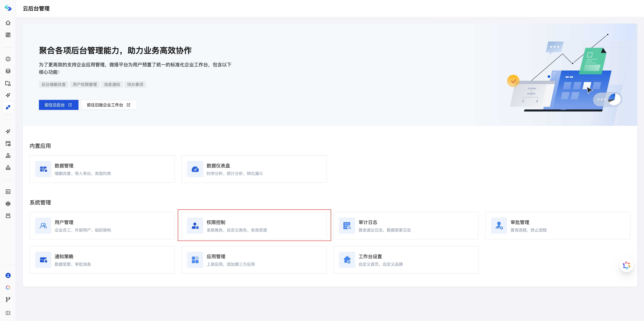Click the 审计日志 log search icon
This screenshot has height=321, width=644.
347,226
